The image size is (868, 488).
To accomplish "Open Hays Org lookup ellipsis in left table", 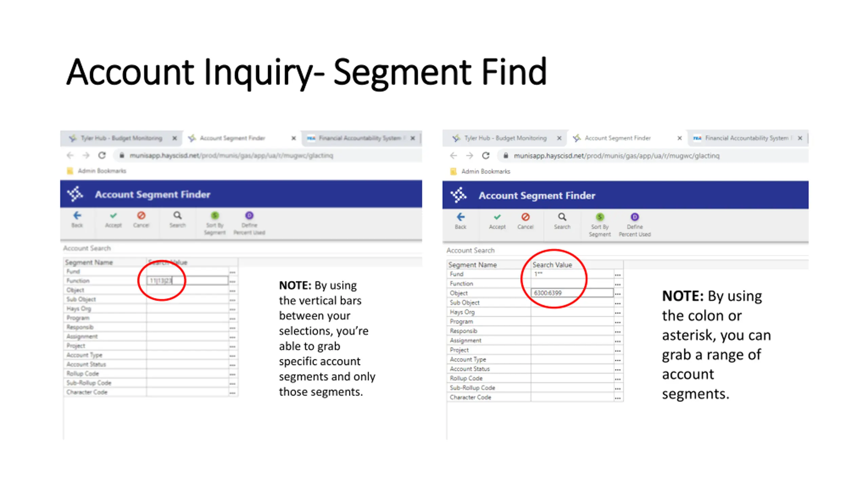I will coord(233,309).
